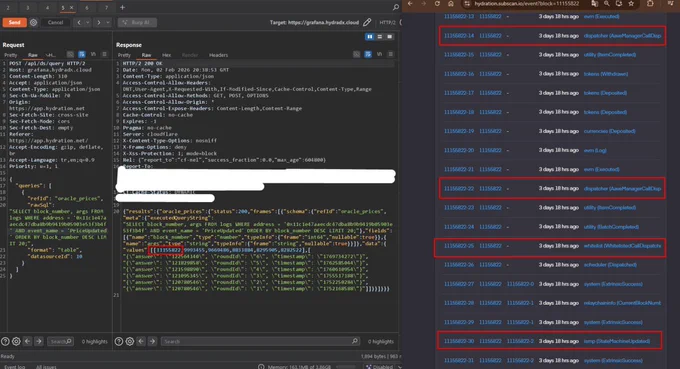680x369 pixels.
Task: Click browser zoom magnifier icon
Action: pyautogui.click(x=606, y=3)
